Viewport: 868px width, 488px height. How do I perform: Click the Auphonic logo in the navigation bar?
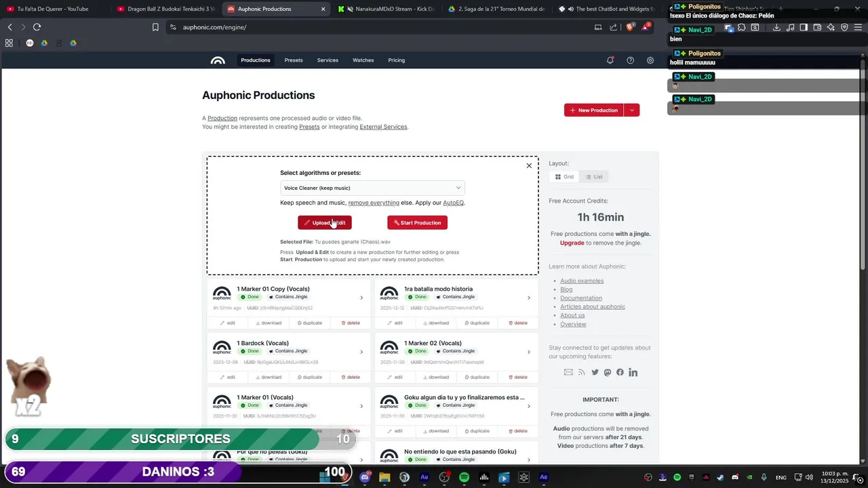pyautogui.click(x=218, y=60)
